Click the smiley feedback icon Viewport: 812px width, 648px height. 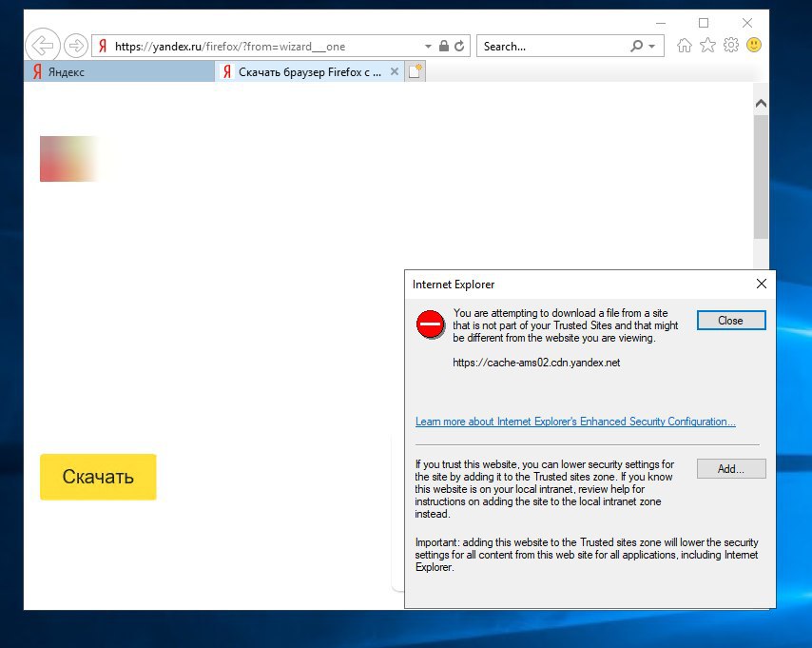coord(754,45)
